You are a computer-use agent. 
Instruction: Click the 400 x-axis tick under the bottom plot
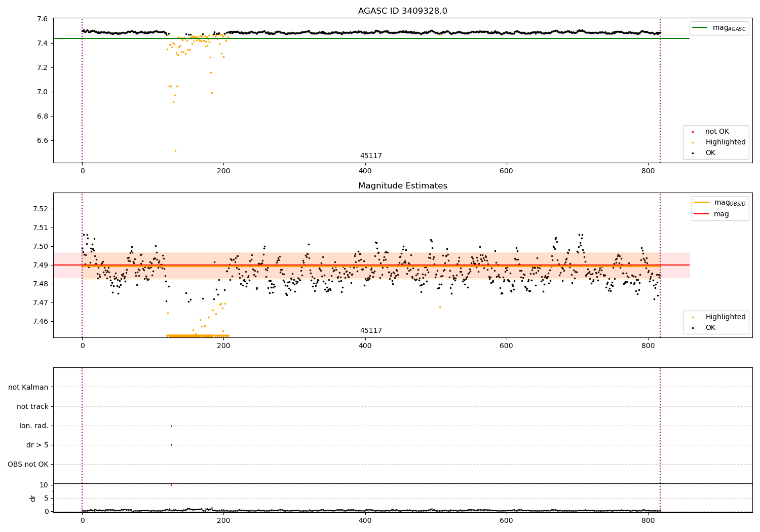365,521
